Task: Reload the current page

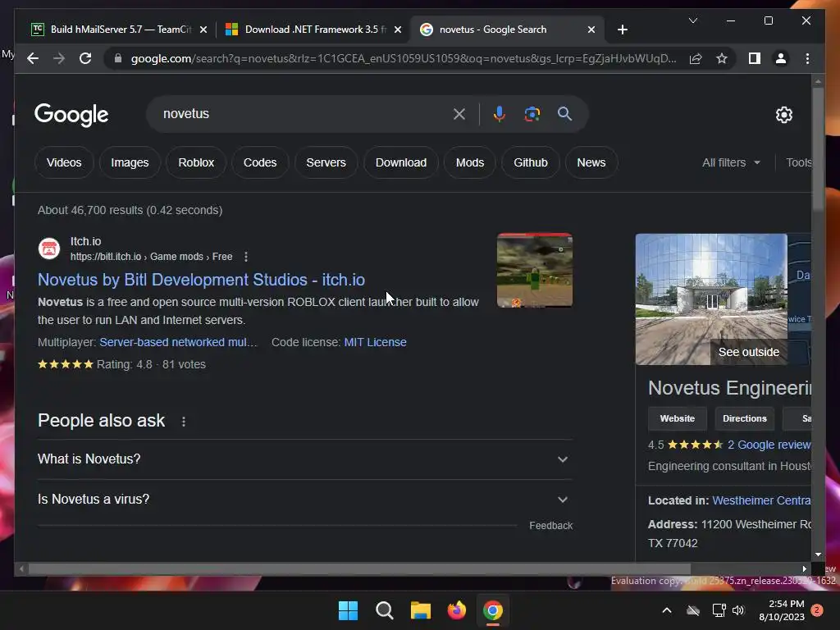Action: point(85,58)
